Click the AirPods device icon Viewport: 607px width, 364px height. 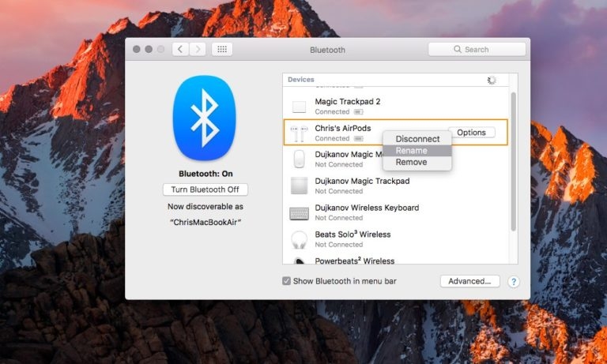(x=299, y=133)
